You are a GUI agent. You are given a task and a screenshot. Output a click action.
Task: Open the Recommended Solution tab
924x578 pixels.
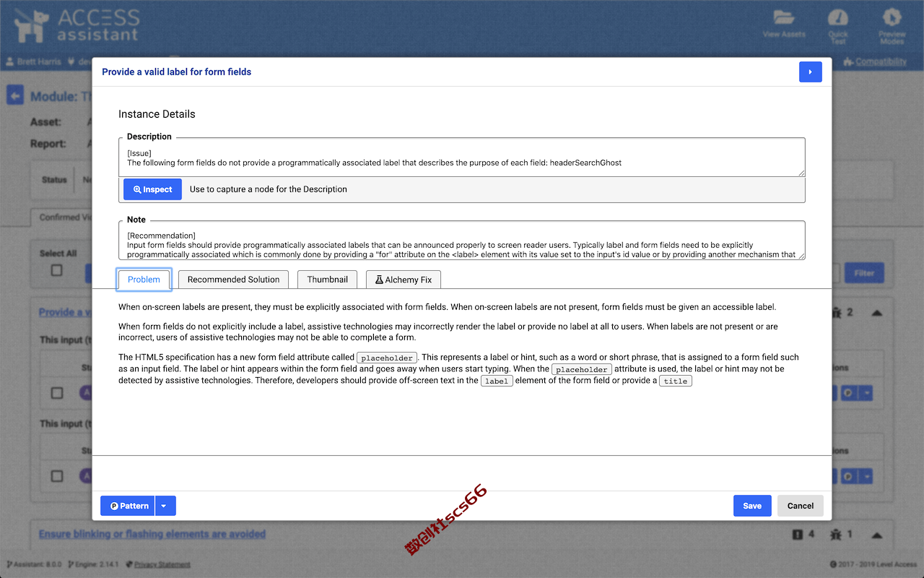(x=233, y=280)
